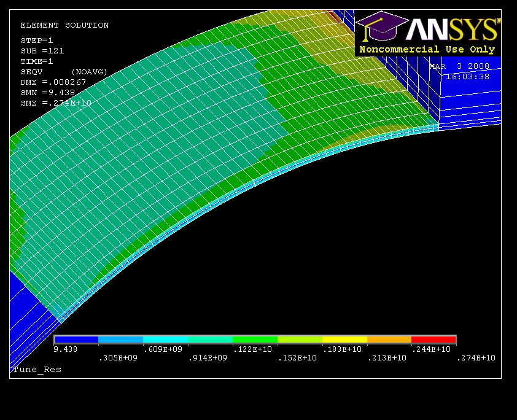517x420 pixels.
Task: Click the Tune_Res title label
Action: coord(37,370)
